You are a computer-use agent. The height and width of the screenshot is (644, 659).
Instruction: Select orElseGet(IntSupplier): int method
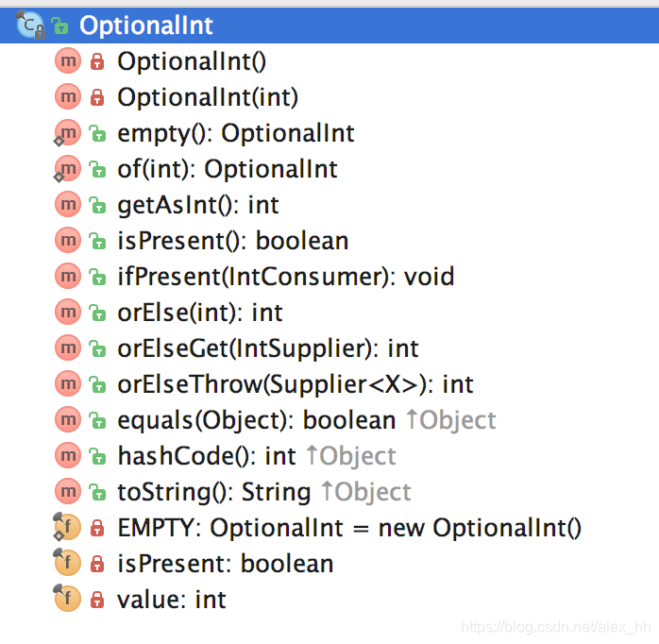(268, 348)
